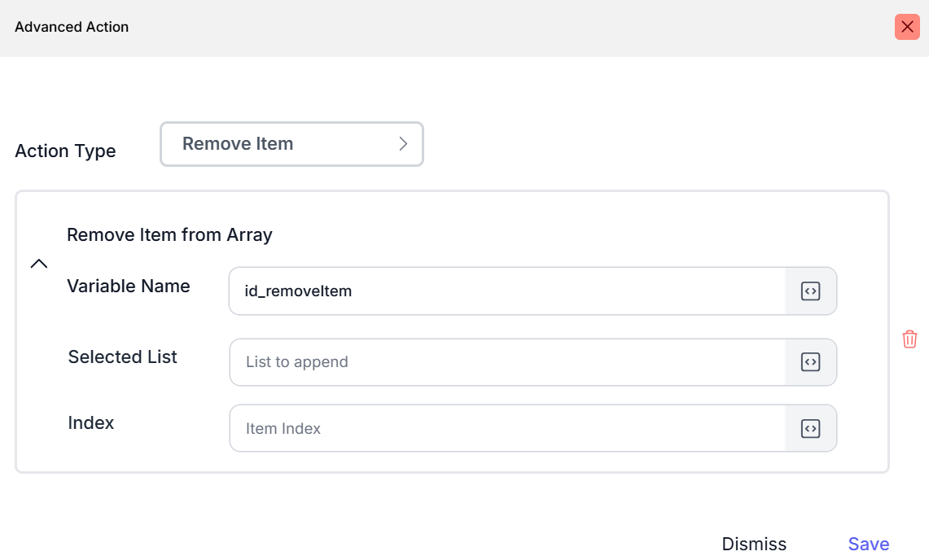
Task: Click Dismiss to cancel changes
Action: pyautogui.click(x=754, y=544)
